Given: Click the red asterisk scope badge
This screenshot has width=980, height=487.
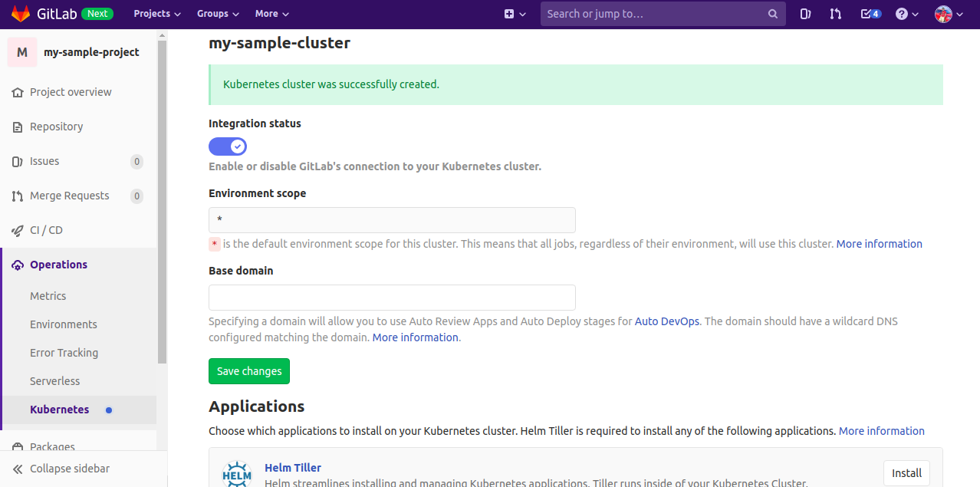Looking at the screenshot, I should pyautogui.click(x=215, y=244).
